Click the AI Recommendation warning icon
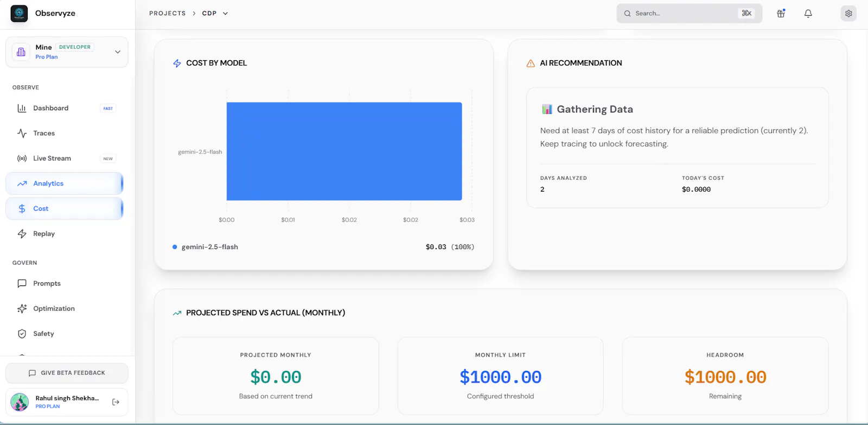 (x=531, y=64)
